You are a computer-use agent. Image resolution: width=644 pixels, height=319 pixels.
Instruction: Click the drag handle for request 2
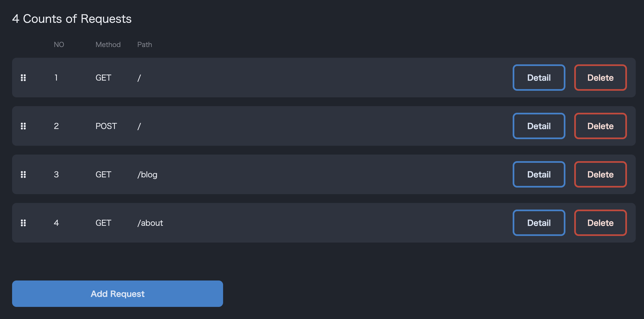point(23,126)
